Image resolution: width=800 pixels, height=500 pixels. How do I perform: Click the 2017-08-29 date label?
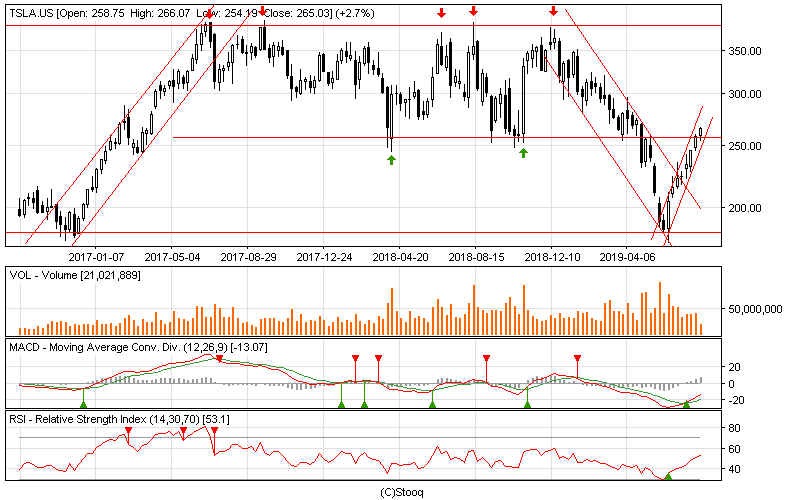tap(248, 257)
